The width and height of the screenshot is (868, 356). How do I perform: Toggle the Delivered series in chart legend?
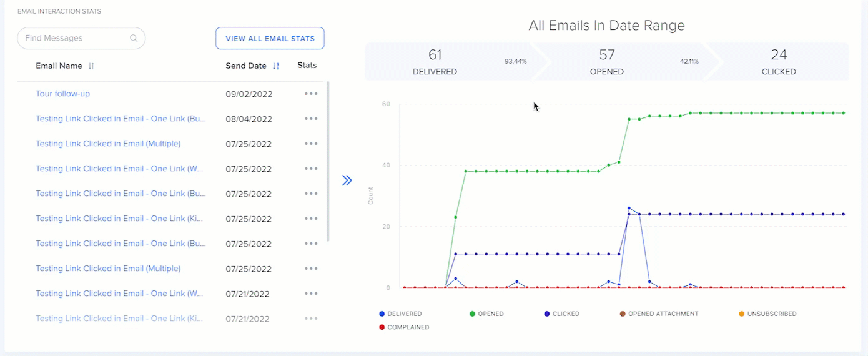click(x=400, y=314)
